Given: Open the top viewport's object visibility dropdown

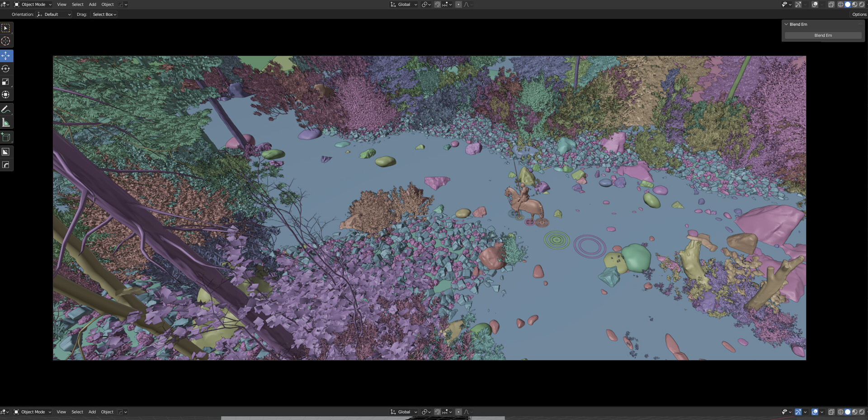Looking at the screenshot, I should 787,5.
